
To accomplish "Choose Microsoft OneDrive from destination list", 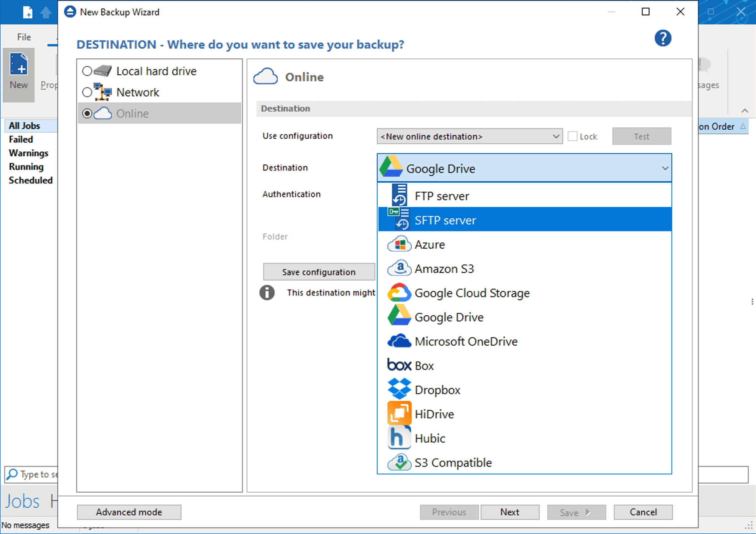I will pyautogui.click(x=525, y=341).
